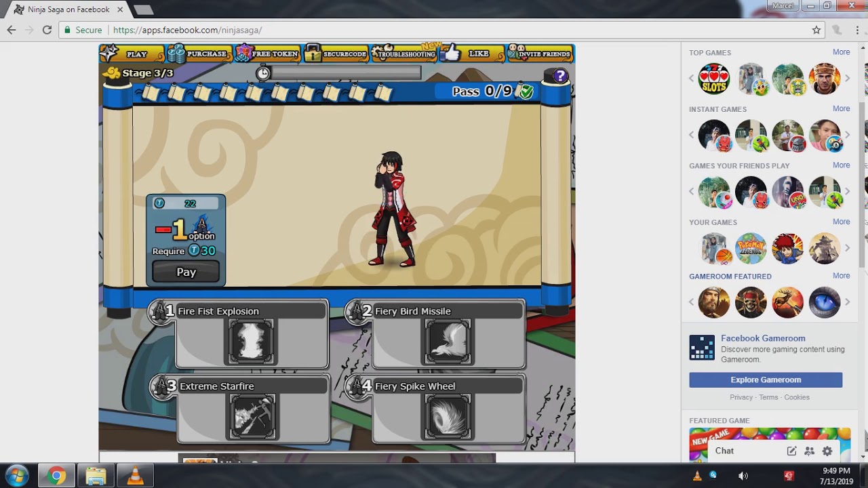Screen dimensions: 868x488
Task: Click the Explore Gameroom button
Action: point(766,380)
